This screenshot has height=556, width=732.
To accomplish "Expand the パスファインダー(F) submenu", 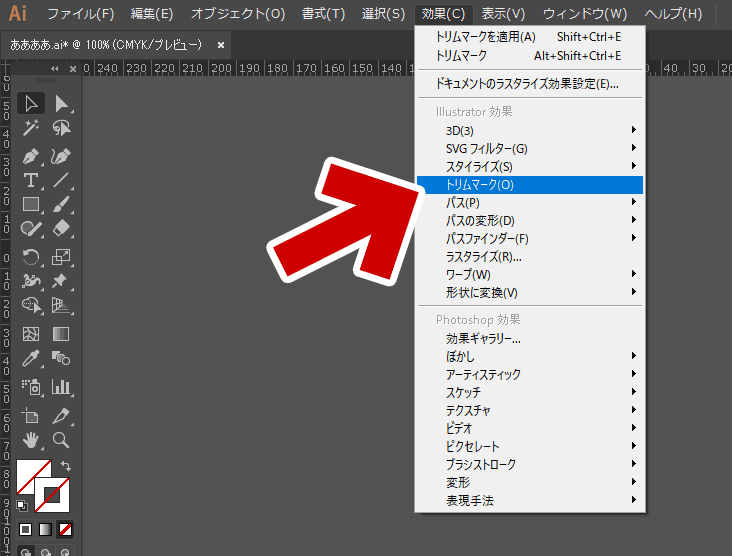I will (530, 239).
